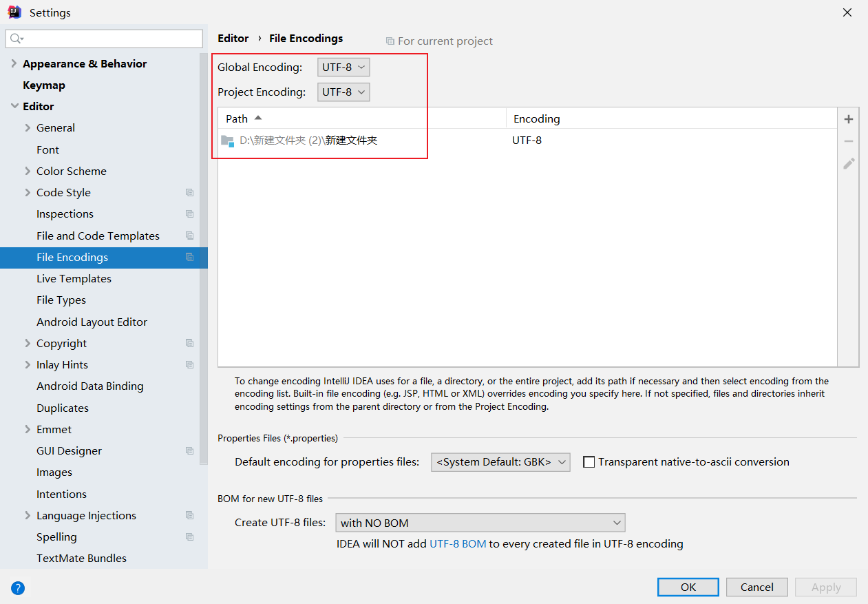868x604 pixels.
Task: Click the pencil edit icon beside table
Action: [849, 164]
